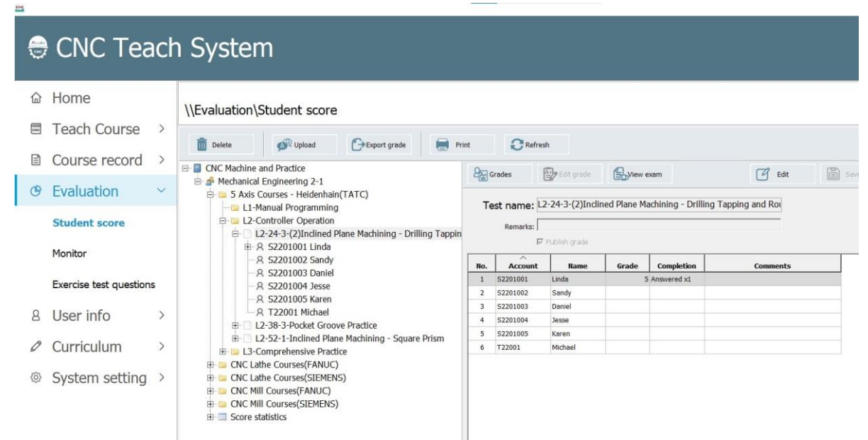The width and height of the screenshot is (868, 440).
Task: Click the Export grade button
Action: (379, 144)
